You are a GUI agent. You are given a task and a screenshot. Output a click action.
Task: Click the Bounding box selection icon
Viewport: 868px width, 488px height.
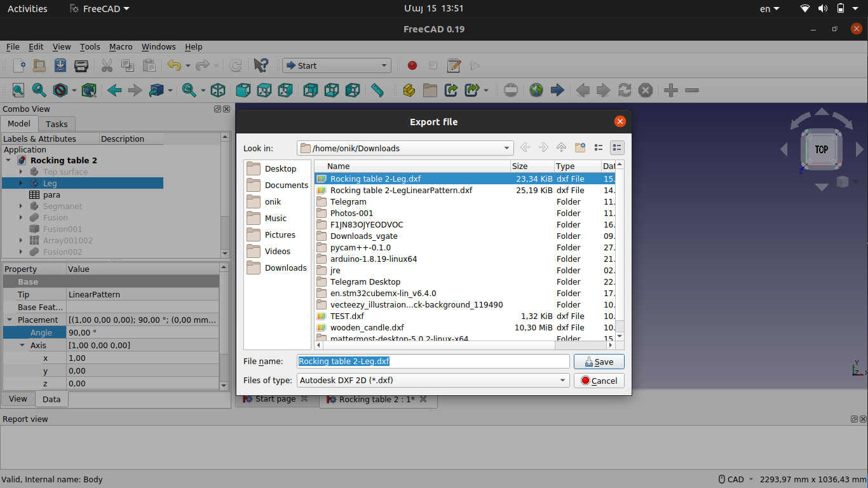89,90
